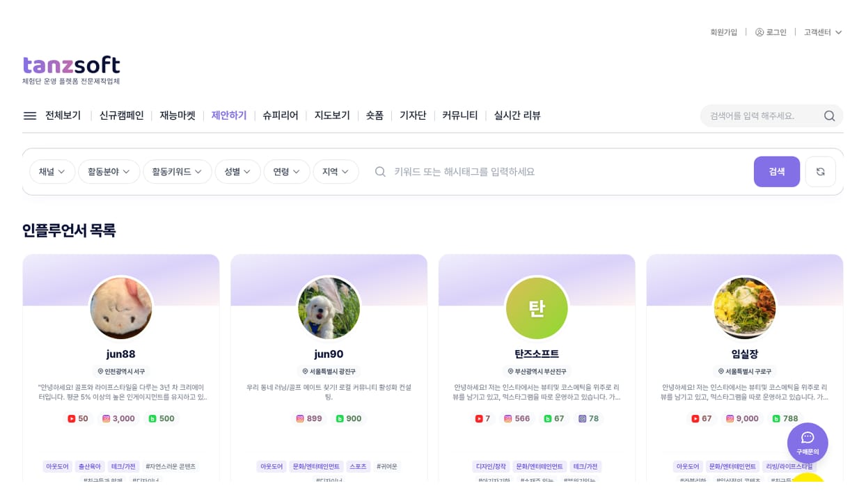The width and height of the screenshot is (866, 504).
Task: Click the magnifier icon in the keyword filter field
Action: pos(380,171)
